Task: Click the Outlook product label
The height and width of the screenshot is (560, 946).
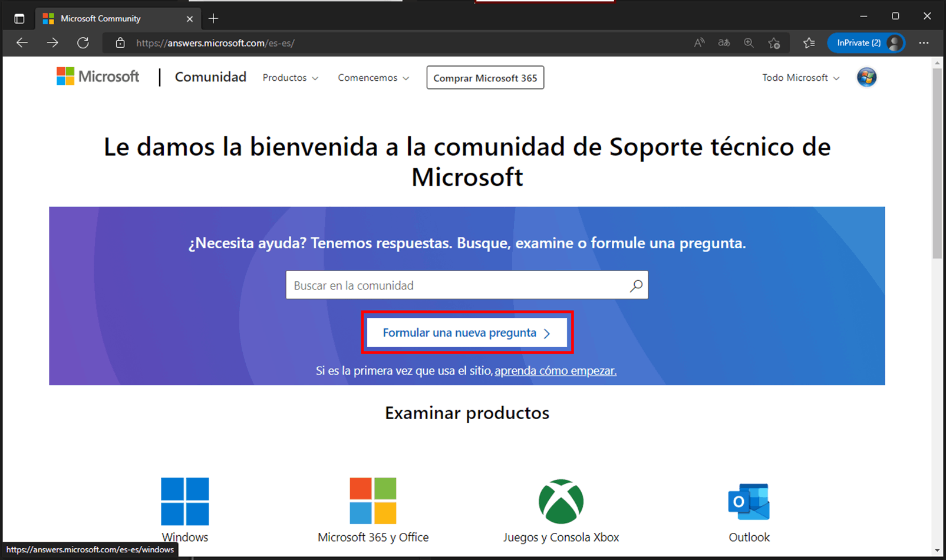Action: pos(749,537)
